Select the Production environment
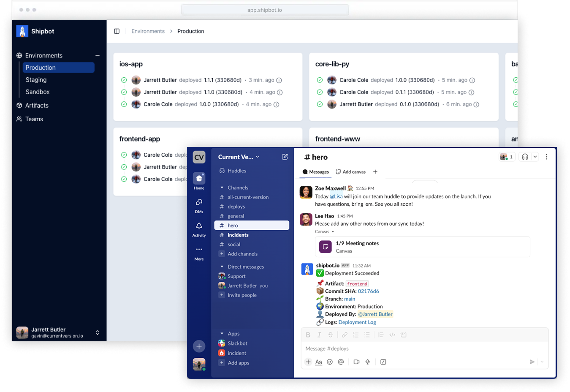Image resolution: width=570 pixels, height=392 pixels. [58, 68]
